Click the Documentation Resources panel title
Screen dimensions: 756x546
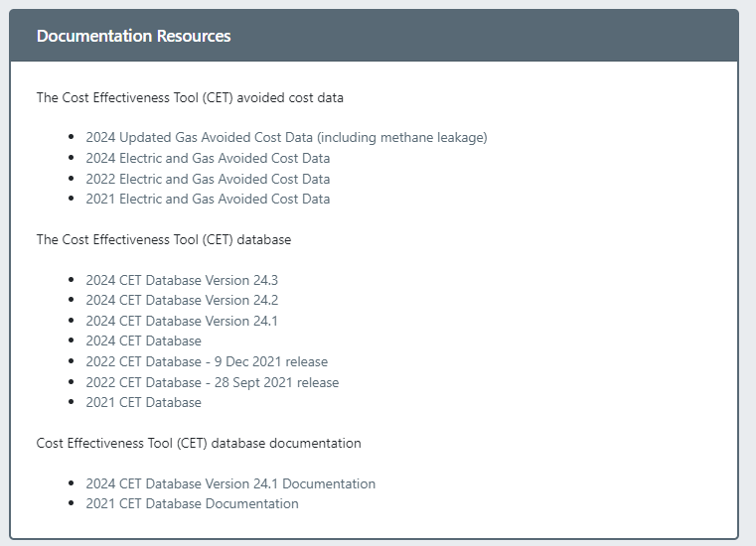[133, 36]
